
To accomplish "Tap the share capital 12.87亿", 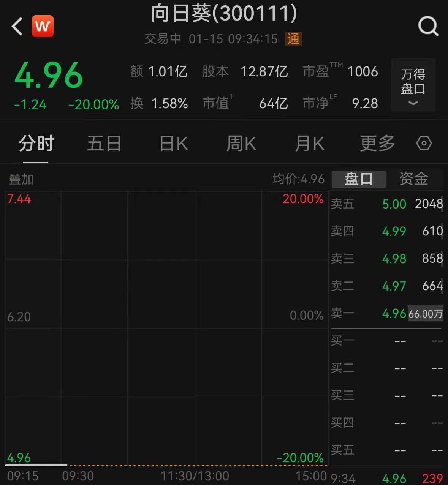I will coord(264,71).
